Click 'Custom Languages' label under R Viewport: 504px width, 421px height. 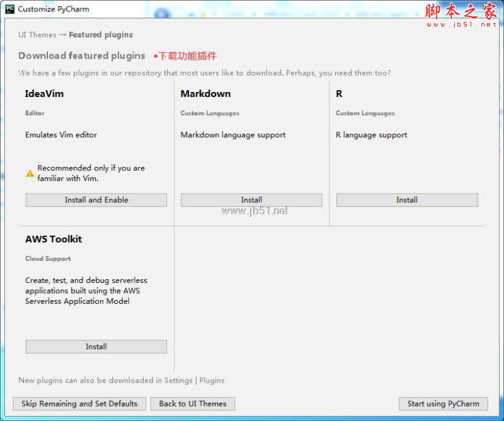365,113
